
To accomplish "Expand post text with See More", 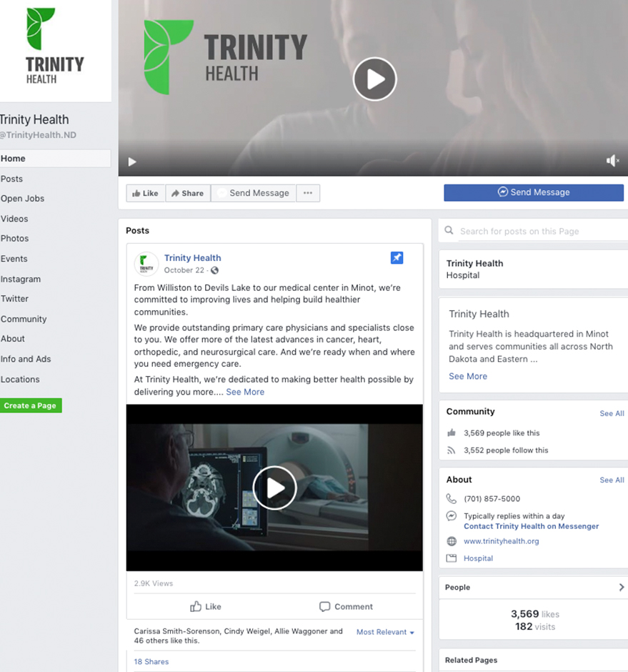I will [245, 392].
